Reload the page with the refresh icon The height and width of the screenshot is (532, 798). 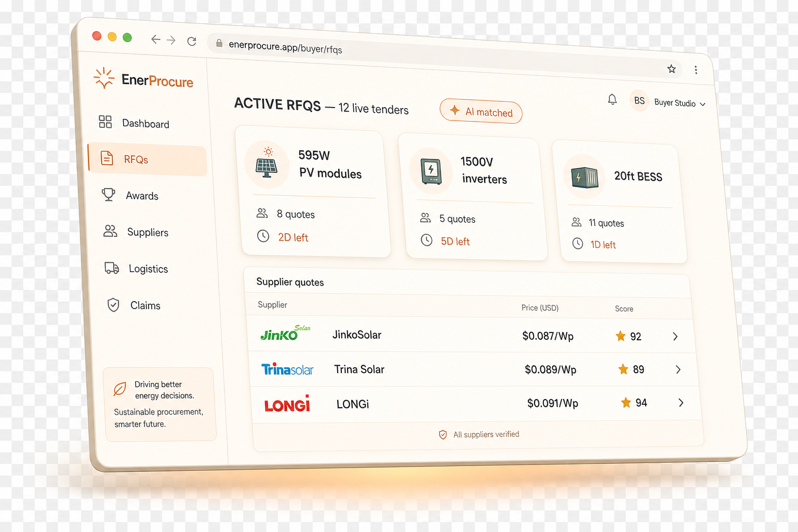tap(192, 41)
